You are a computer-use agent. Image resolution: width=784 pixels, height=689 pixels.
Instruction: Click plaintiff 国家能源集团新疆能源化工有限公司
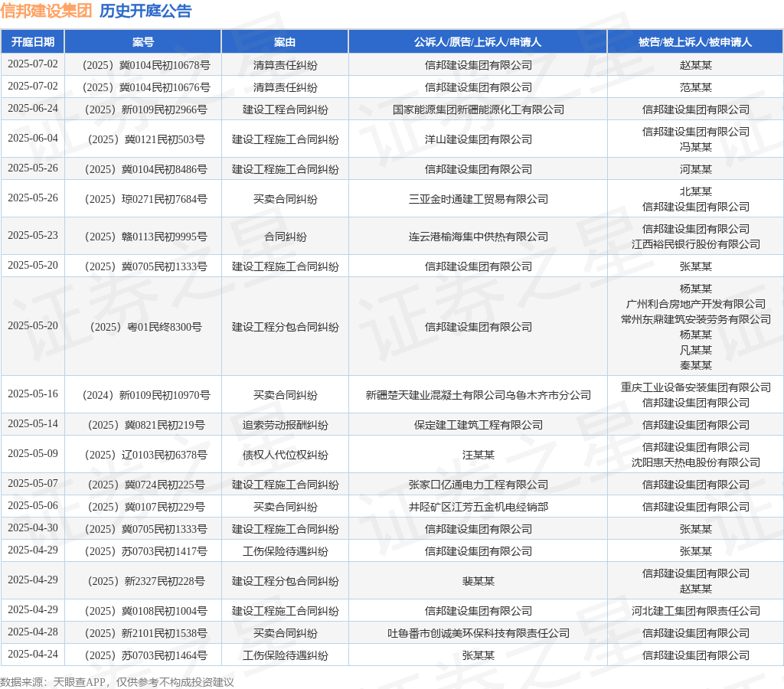pos(478,109)
